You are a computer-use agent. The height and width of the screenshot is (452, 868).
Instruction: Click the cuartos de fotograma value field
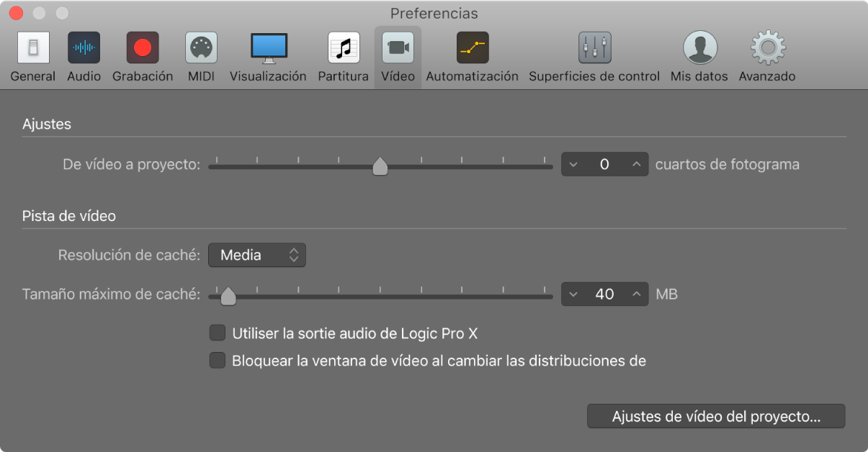click(604, 165)
